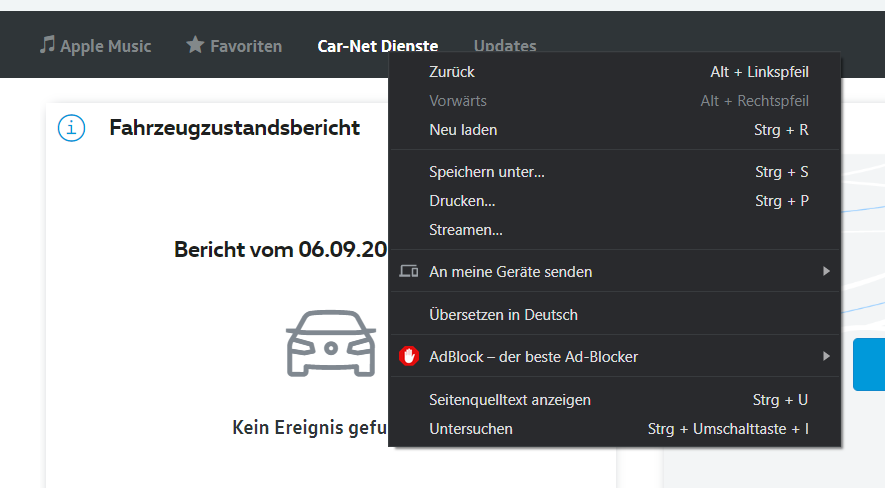Click the AdBlock red hand icon
This screenshot has width=885, height=488.
tap(408, 356)
